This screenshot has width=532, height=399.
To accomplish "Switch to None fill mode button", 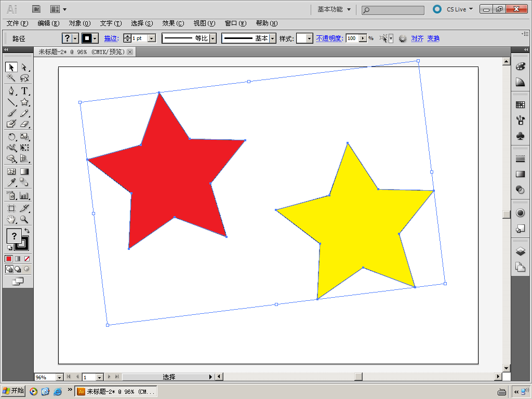I will [27, 259].
